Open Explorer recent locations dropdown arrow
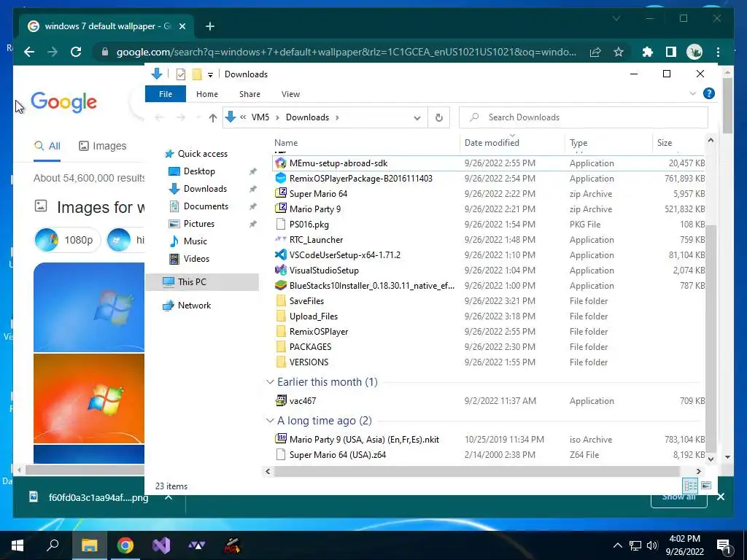Screen dimensions: 747x560 coord(198,117)
